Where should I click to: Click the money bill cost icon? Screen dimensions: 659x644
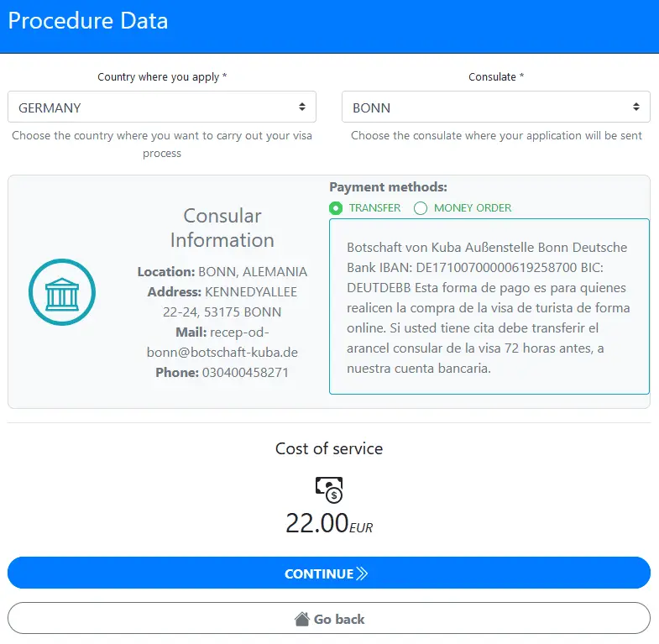328,490
